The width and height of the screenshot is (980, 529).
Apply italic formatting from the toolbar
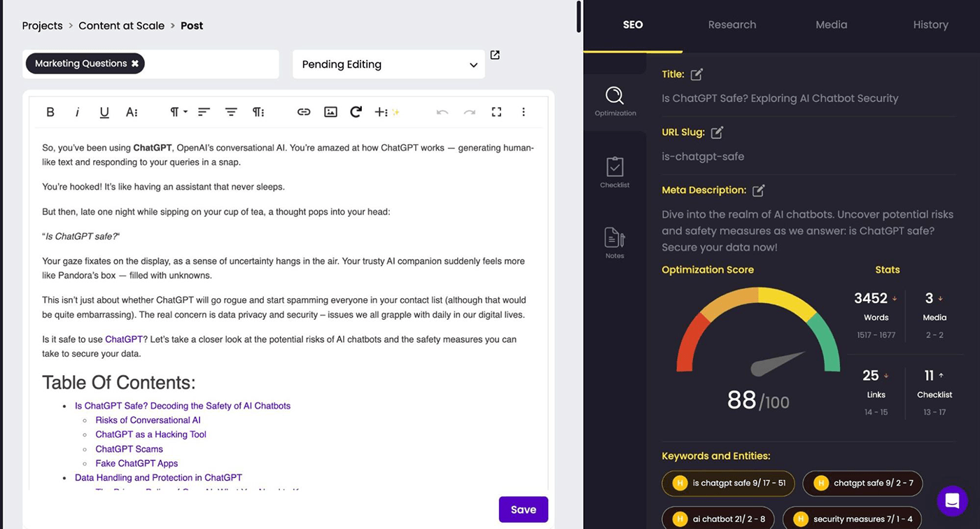pos(77,112)
